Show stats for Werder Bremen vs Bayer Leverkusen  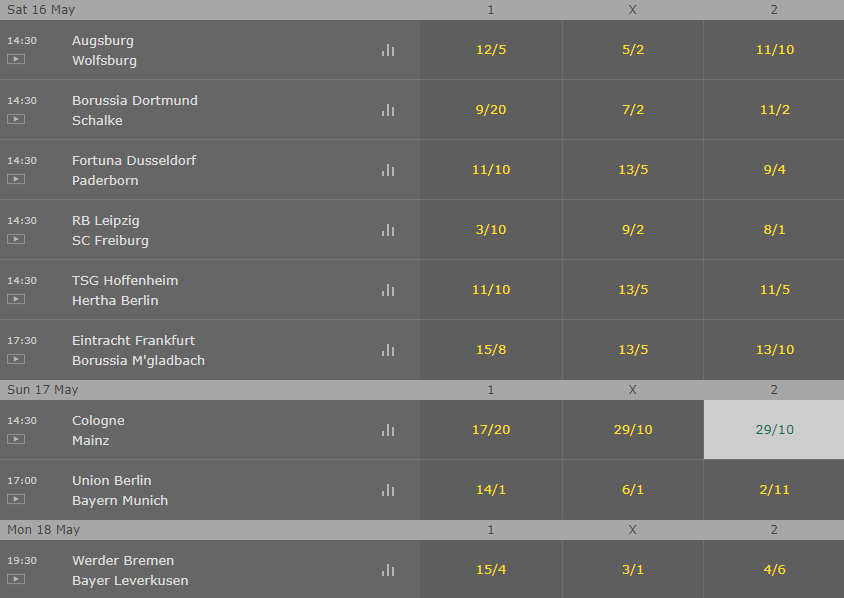(388, 570)
